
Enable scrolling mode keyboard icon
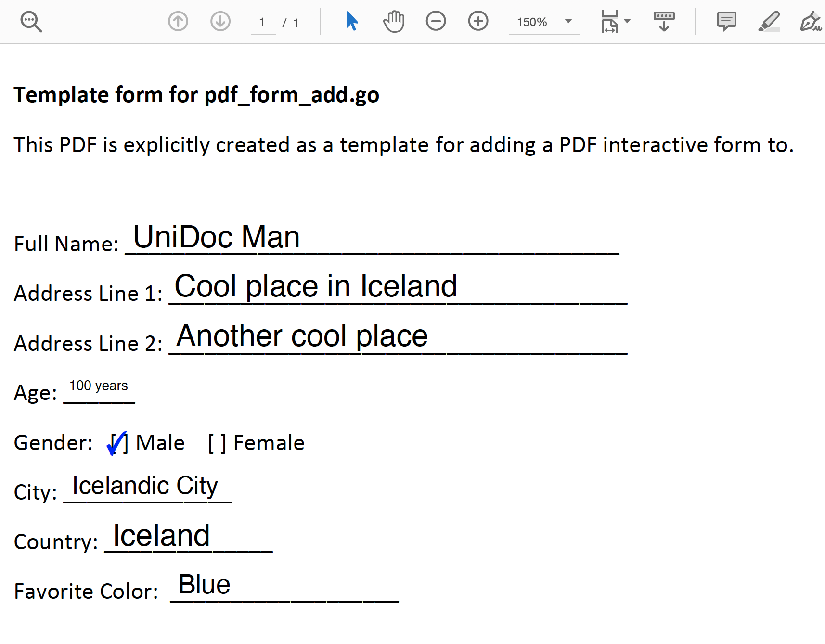tap(664, 22)
